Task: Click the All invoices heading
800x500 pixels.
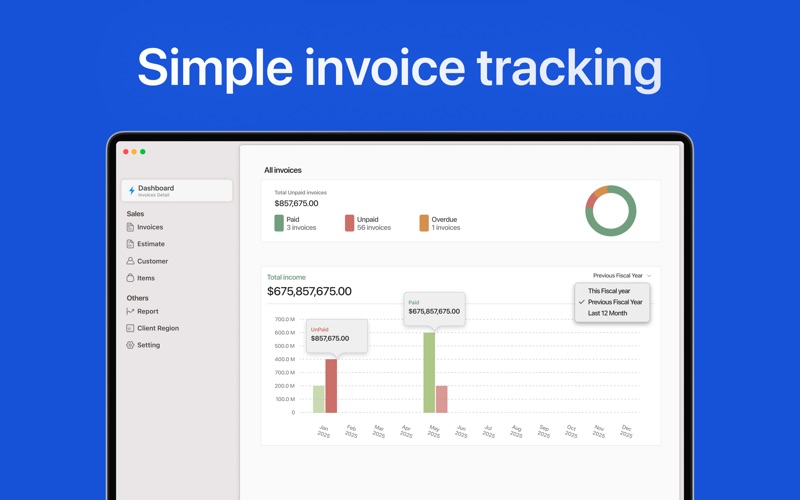Action: click(x=283, y=170)
